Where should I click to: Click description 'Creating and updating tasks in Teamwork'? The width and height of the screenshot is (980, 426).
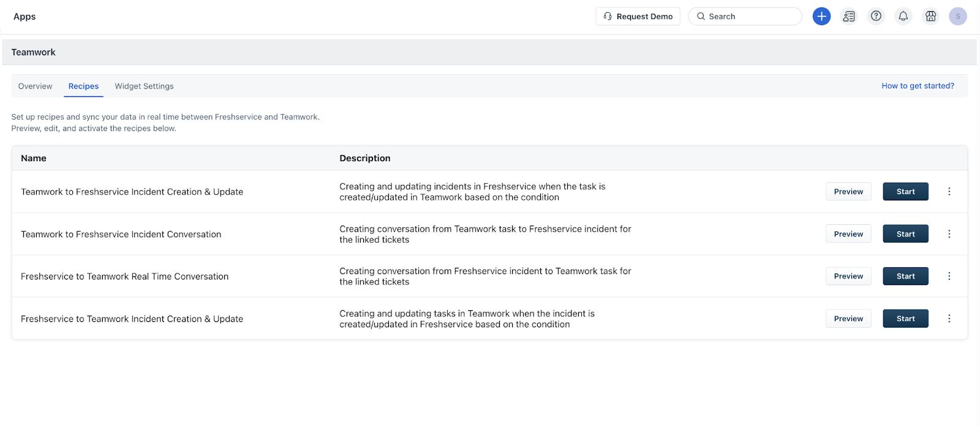tap(467, 319)
